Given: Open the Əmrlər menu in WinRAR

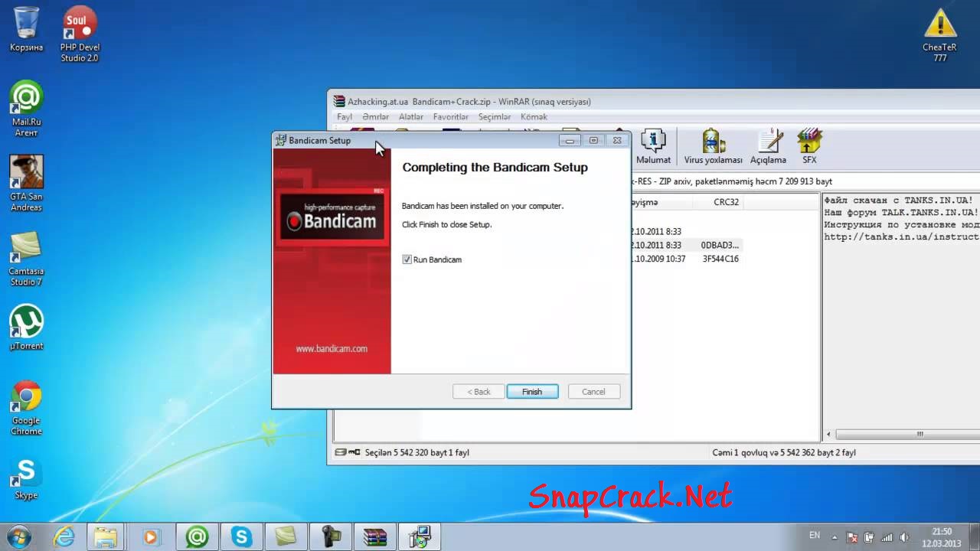Looking at the screenshot, I should click(375, 117).
